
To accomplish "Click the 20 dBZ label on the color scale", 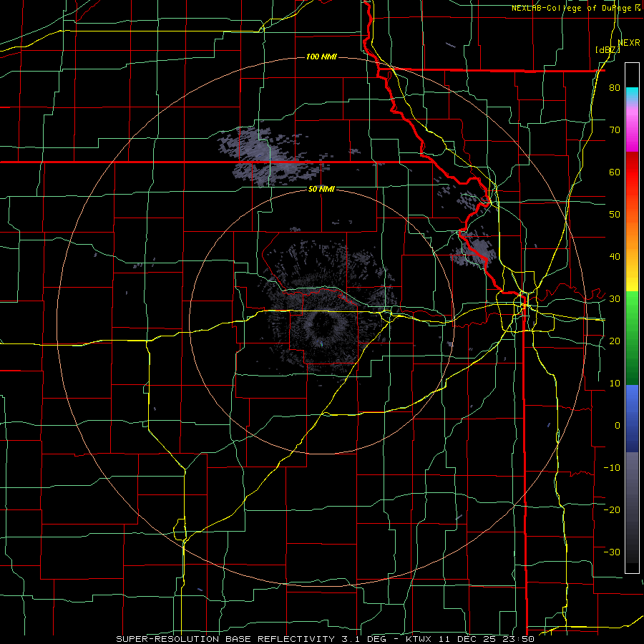I will tap(615, 341).
